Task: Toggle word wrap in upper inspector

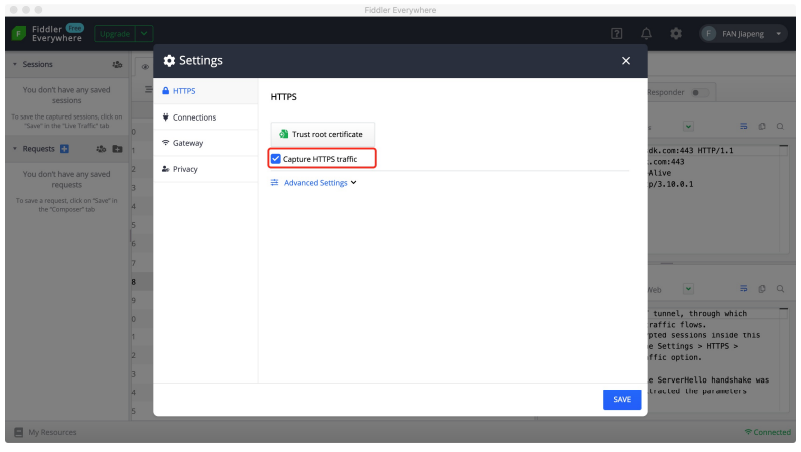Action: click(744, 127)
